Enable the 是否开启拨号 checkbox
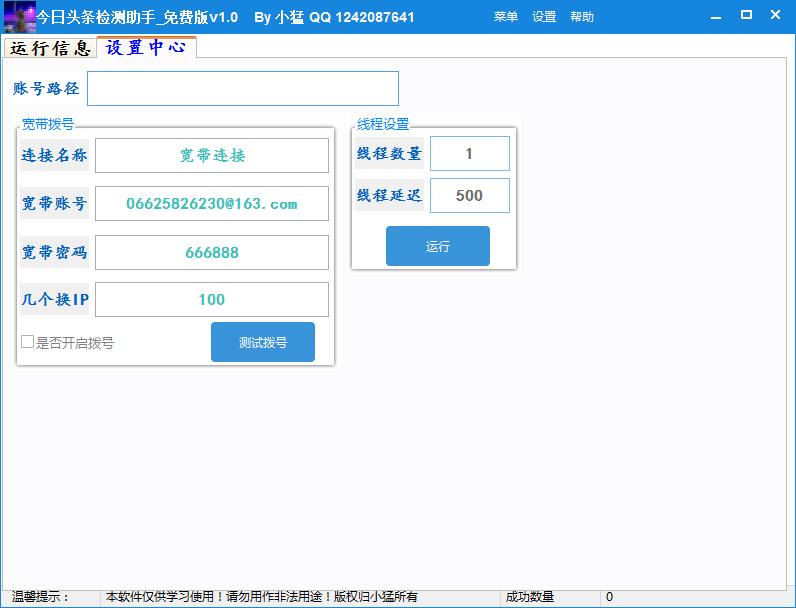This screenshot has width=796, height=608. point(27,342)
